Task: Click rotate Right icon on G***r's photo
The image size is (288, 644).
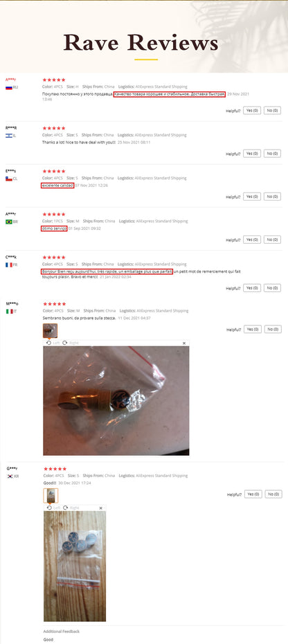Action: click(65, 508)
